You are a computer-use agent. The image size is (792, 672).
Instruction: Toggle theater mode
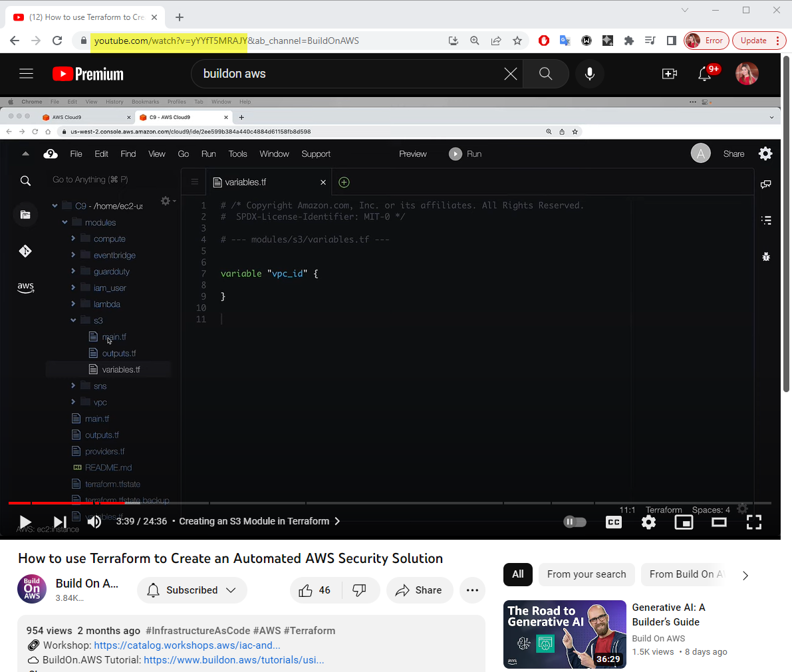[720, 522]
